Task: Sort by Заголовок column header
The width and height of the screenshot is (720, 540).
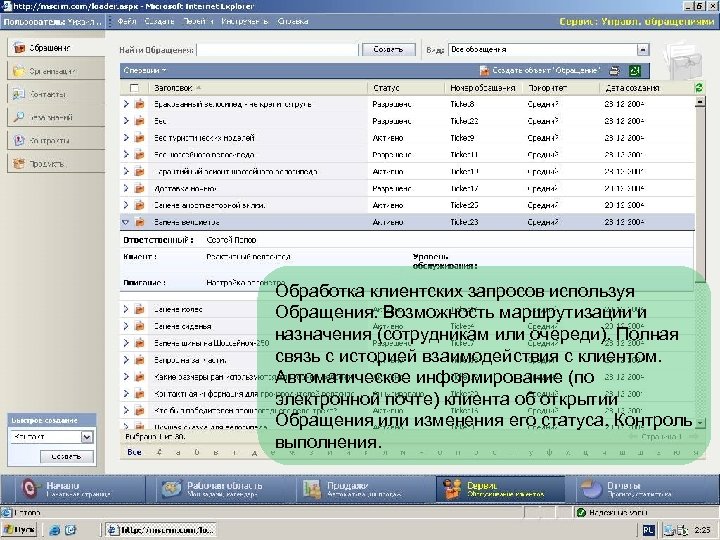Action: click(x=173, y=88)
